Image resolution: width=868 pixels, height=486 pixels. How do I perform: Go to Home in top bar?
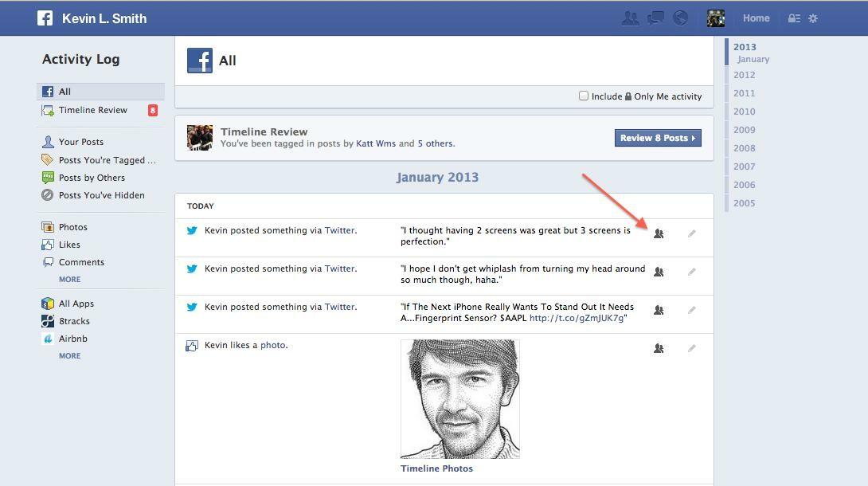(x=757, y=18)
